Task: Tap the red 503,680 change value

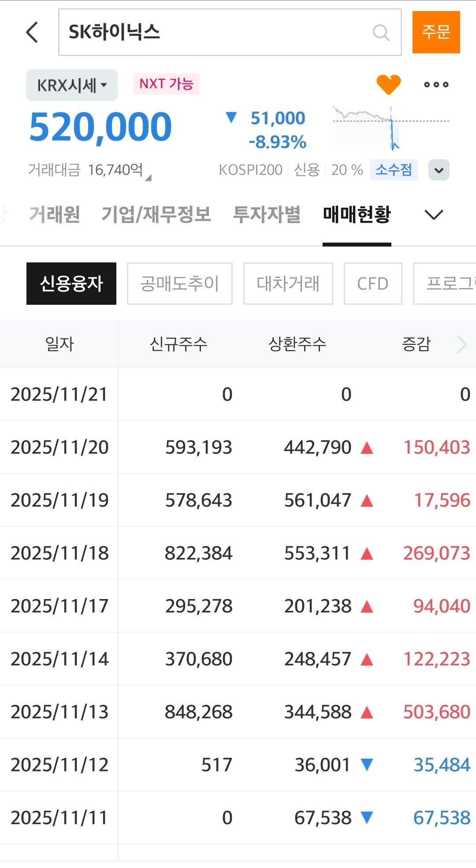Action: (x=437, y=712)
